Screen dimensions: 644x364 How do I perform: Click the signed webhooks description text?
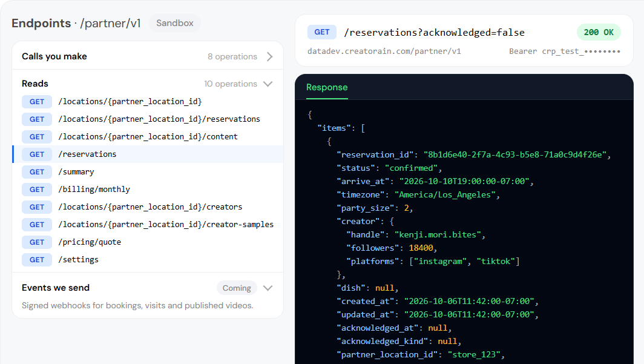coord(137,306)
